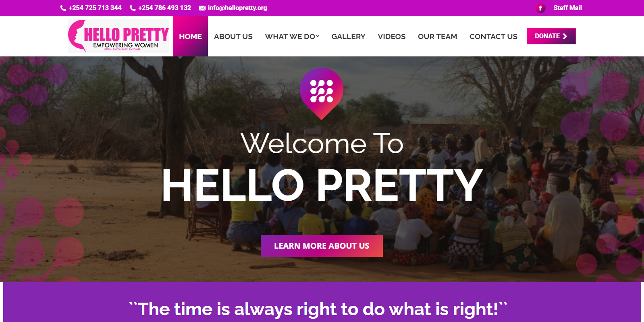The width and height of the screenshot is (644, 322).
Task: Dial the +254 786 493 132 link
Action: point(164,8)
